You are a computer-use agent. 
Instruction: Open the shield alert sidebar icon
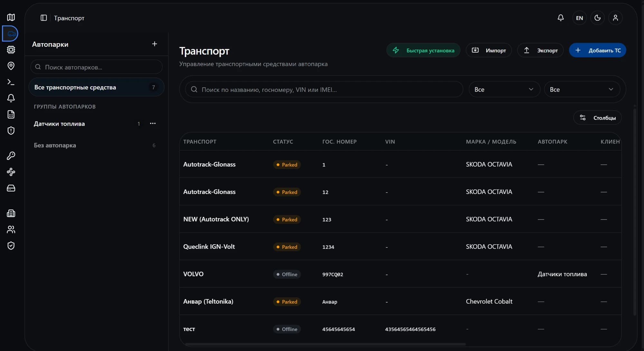tap(11, 131)
